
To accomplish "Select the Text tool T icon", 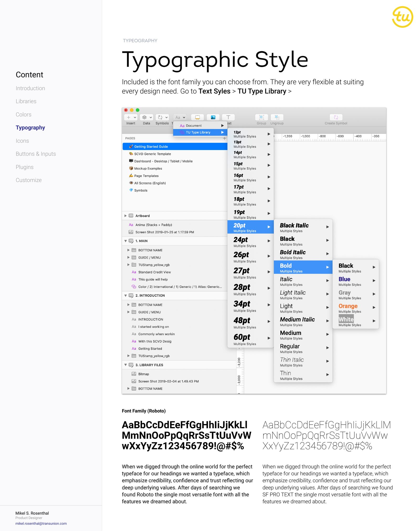I will click(228, 117).
